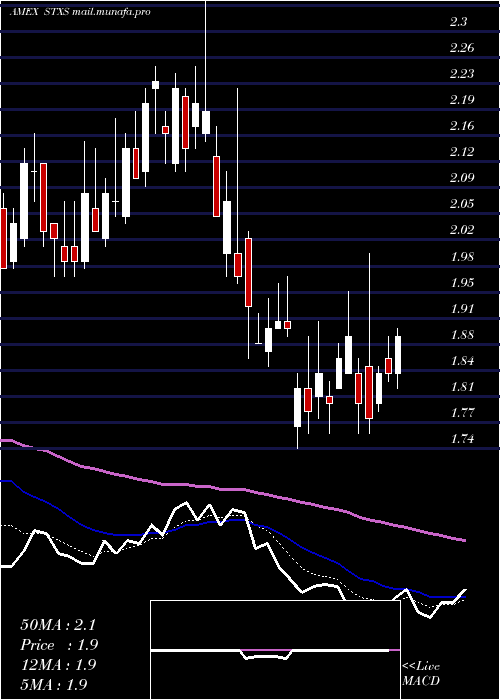Click the AMEX STXS mail.munafa.pro title text
The height and width of the screenshot is (700, 500).
pyautogui.click(x=79, y=12)
